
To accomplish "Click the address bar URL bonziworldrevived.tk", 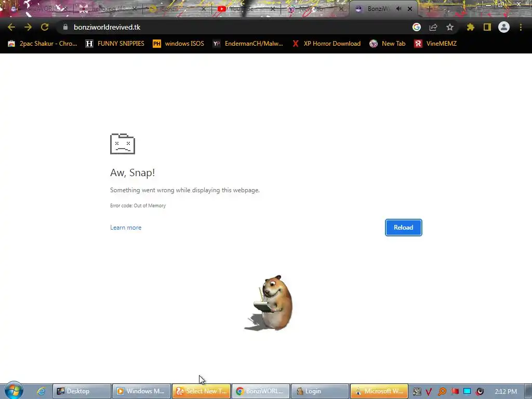I will (x=107, y=27).
